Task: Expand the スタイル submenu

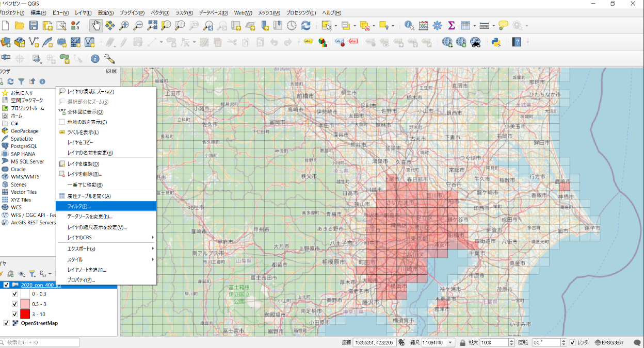Action: pyautogui.click(x=106, y=260)
